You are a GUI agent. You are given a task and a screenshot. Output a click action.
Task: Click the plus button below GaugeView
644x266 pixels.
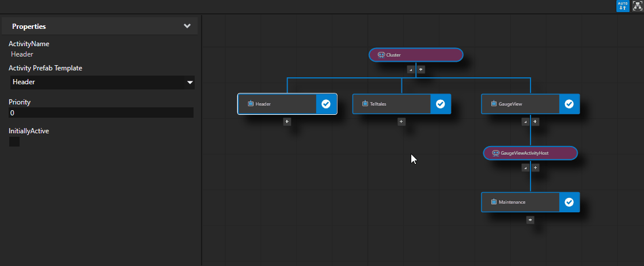pyautogui.click(x=536, y=122)
